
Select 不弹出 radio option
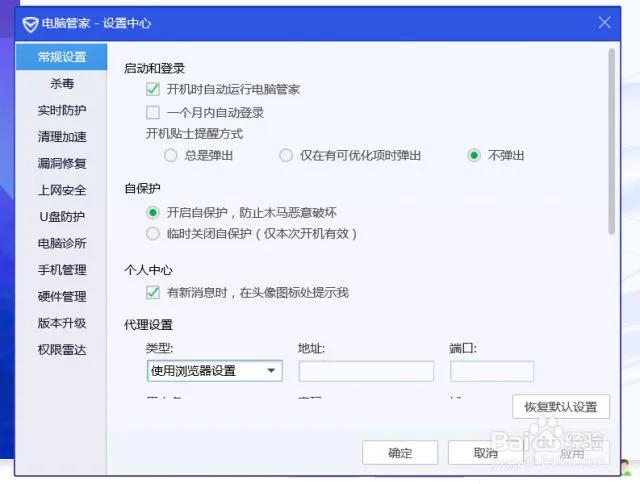[473, 155]
